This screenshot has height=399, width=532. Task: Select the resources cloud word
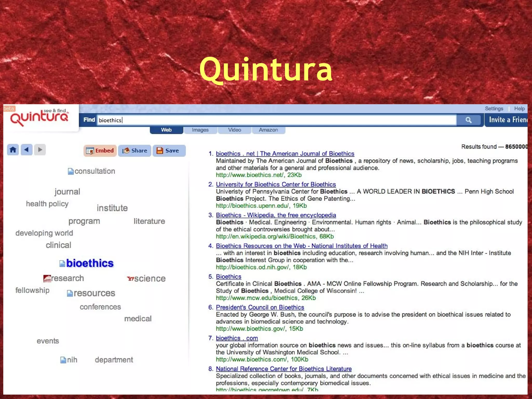[x=94, y=293]
